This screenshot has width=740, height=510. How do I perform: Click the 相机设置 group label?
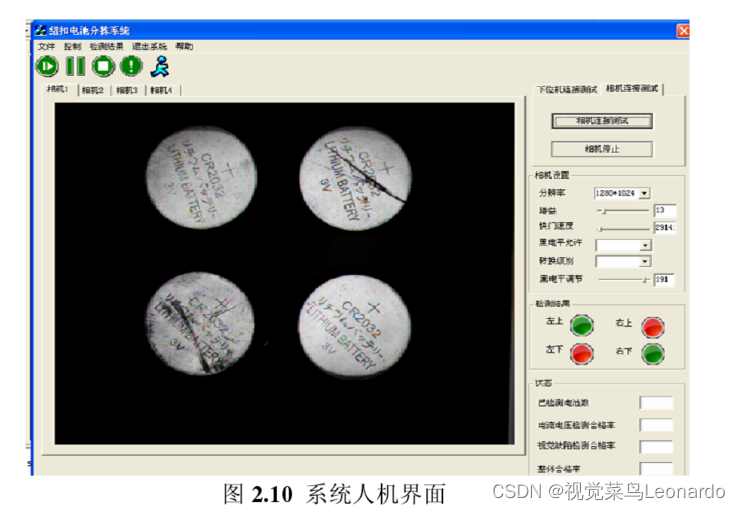552,175
